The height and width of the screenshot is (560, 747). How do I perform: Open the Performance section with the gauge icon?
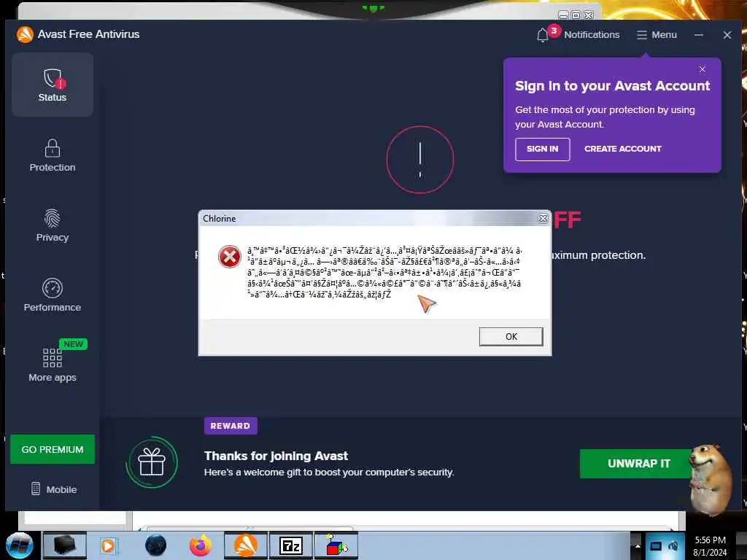pyautogui.click(x=53, y=295)
